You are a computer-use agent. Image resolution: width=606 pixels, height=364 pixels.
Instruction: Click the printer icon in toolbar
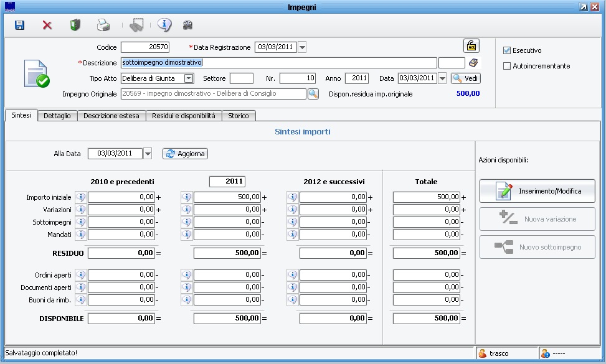point(103,26)
